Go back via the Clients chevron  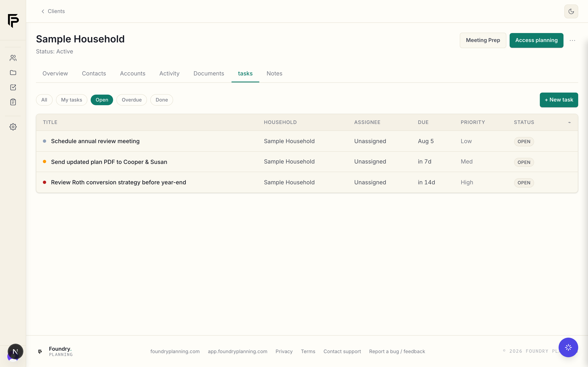click(x=53, y=11)
